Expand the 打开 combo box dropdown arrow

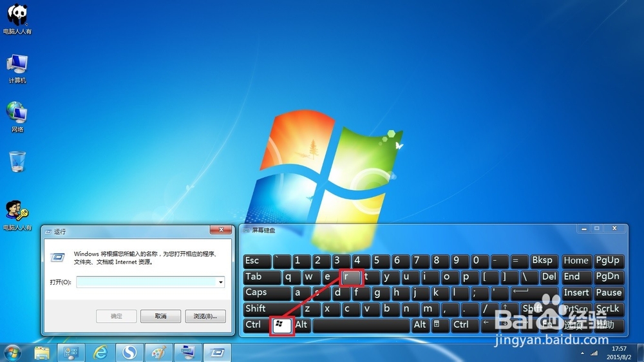tap(220, 282)
